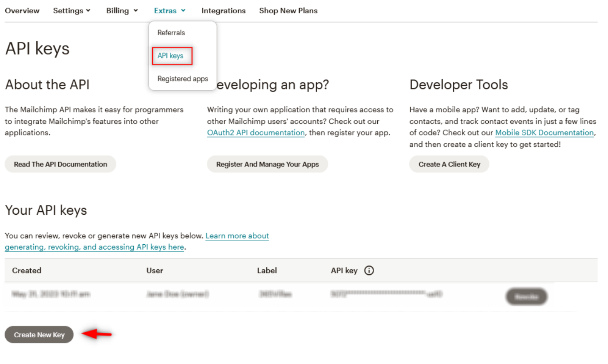The image size is (608, 364).
Task: Open the Overview tab
Action: click(x=22, y=11)
